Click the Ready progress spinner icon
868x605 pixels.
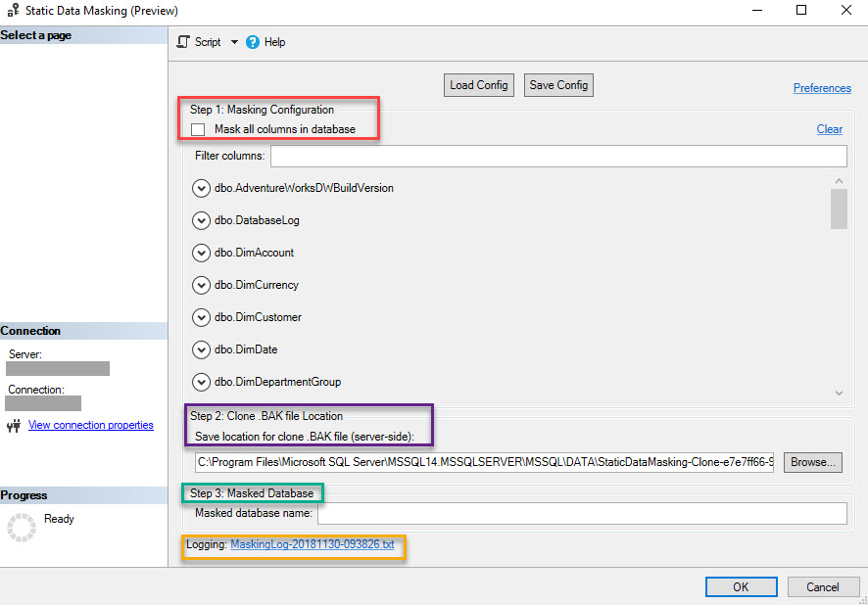pos(22,527)
